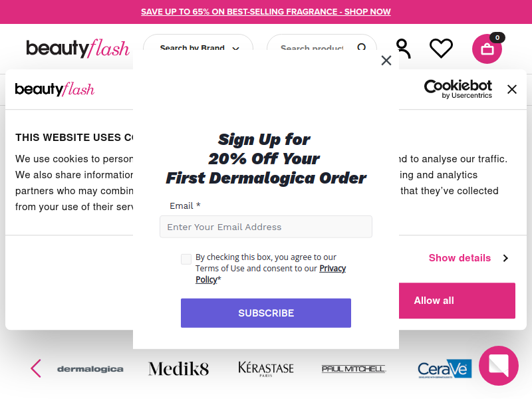Click the Show details chevron arrow
The image size is (532, 399).
(505, 258)
